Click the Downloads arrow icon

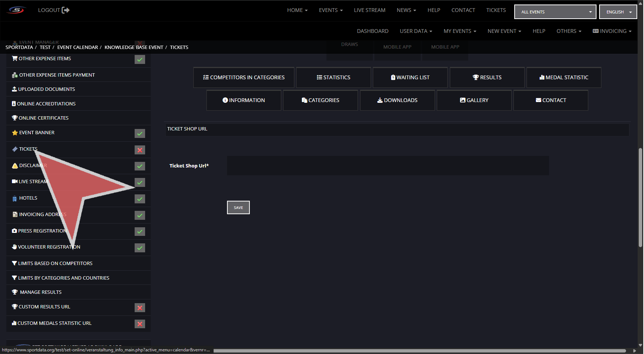click(x=380, y=100)
